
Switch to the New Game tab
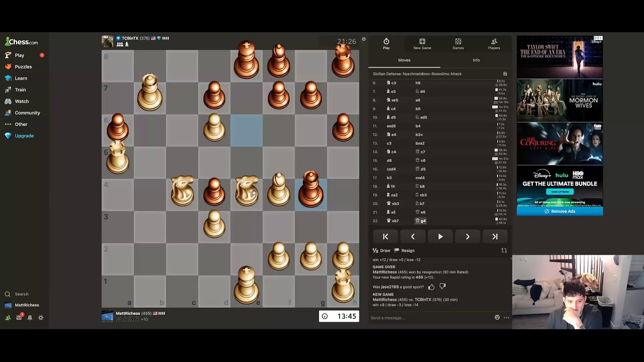[x=422, y=44]
